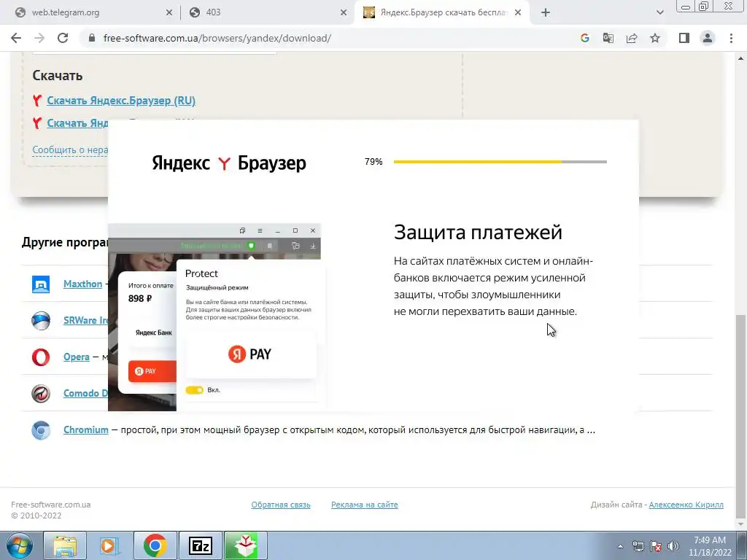This screenshot has height=560, width=747.
Task: Click Chrome taskbar icon
Action: click(155, 545)
